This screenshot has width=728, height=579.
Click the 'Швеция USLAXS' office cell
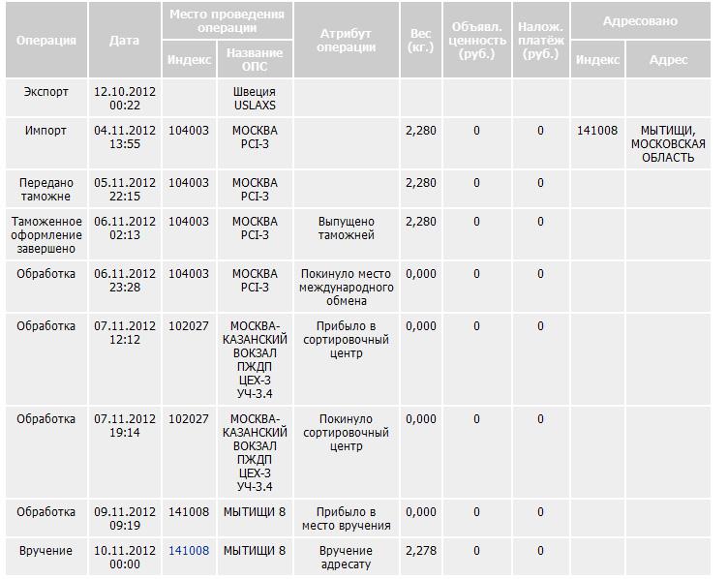pyautogui.click(x=254, y=99)
